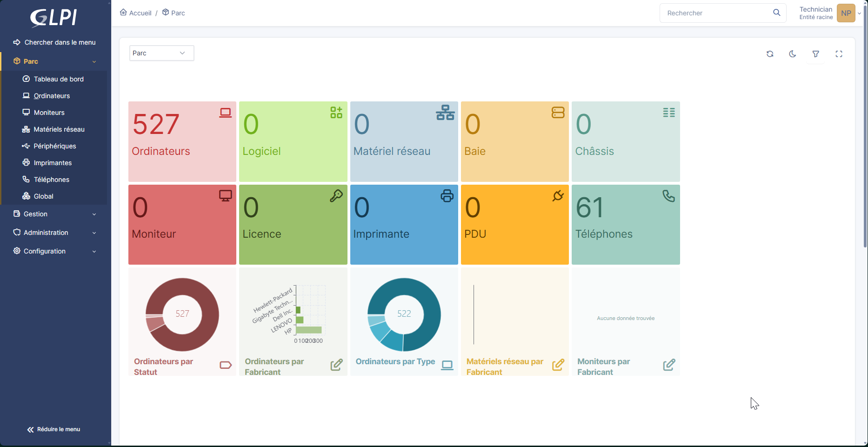Click the printer icon on Imprimante card
868x447 pixels.
pyautogui.click(x=447, y=196)
